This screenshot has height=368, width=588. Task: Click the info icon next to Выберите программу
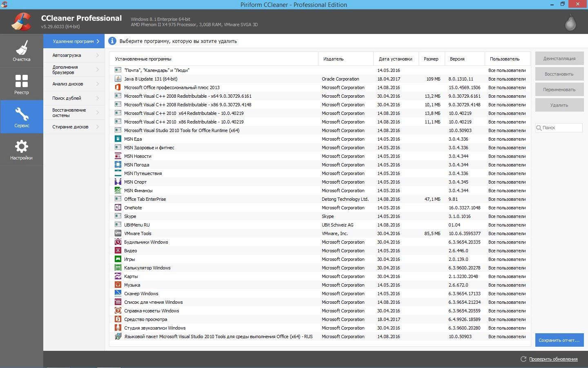[x=112, y=41]
